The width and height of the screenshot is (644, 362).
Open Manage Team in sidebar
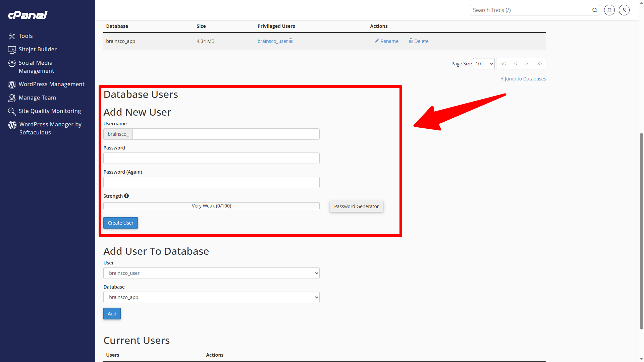37,98
